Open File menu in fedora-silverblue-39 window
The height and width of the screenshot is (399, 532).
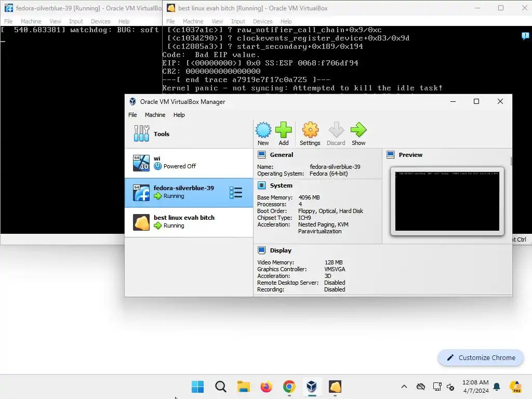point(8,21)
